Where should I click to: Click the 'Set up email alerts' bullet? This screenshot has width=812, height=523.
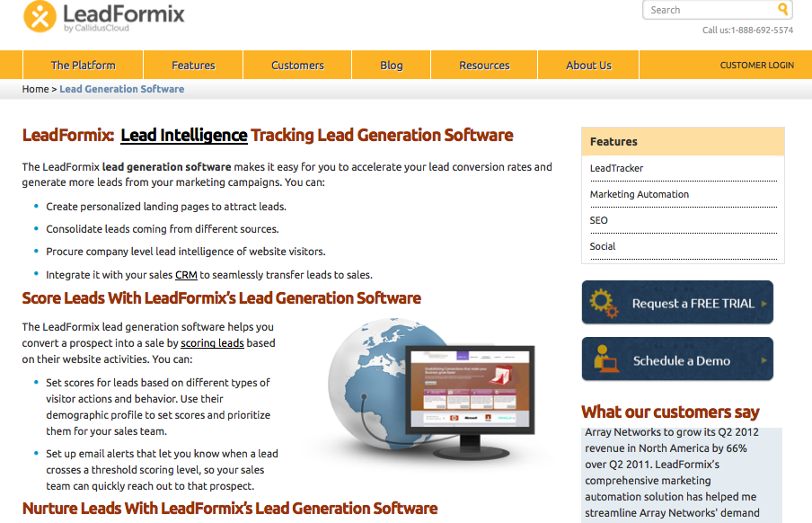click(x=162, y=470)
